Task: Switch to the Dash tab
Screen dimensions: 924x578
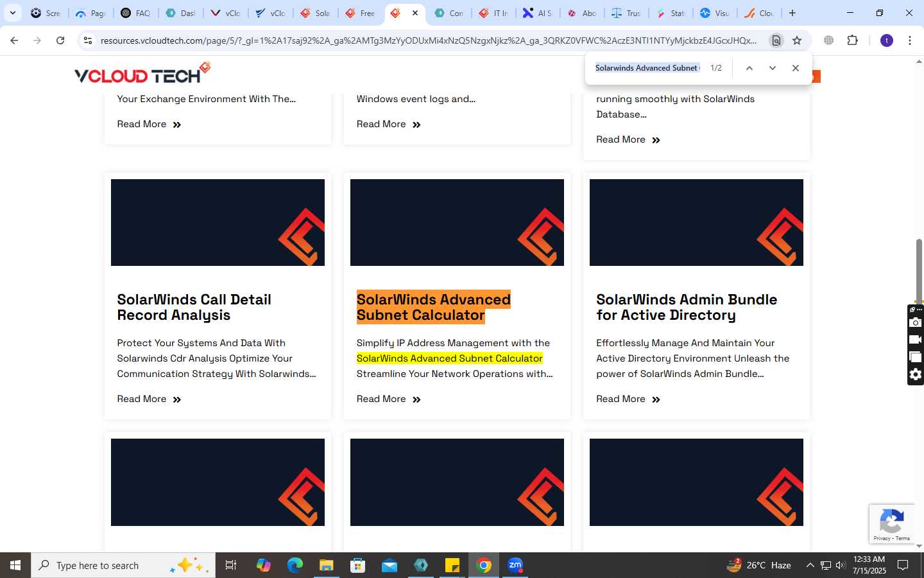Action: click(x=180, y=13)
